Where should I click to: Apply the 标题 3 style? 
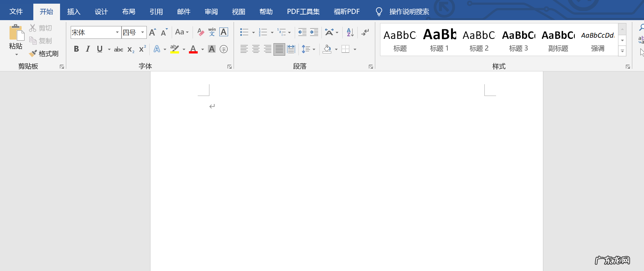pyautogui.click(x=518, y=40)
